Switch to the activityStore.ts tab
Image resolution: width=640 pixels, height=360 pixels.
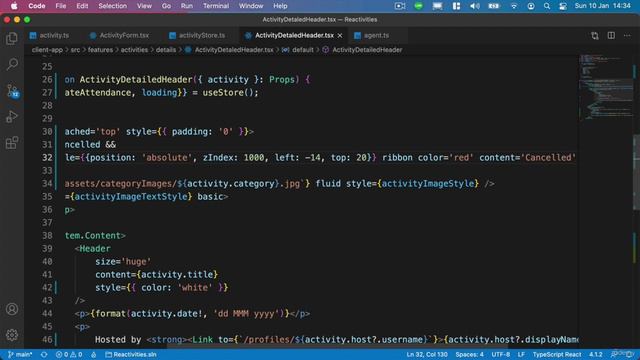coord(197,36)
